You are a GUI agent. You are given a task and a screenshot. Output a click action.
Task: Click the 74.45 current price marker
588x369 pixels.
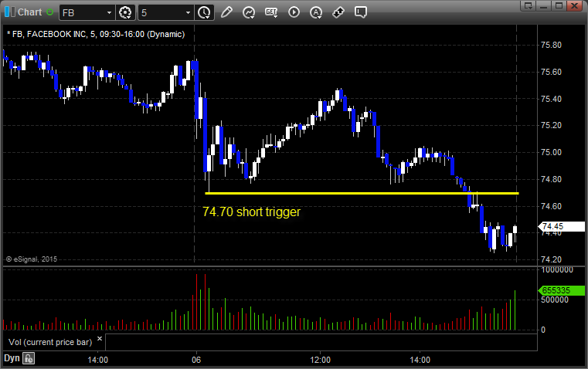(562, 226)
